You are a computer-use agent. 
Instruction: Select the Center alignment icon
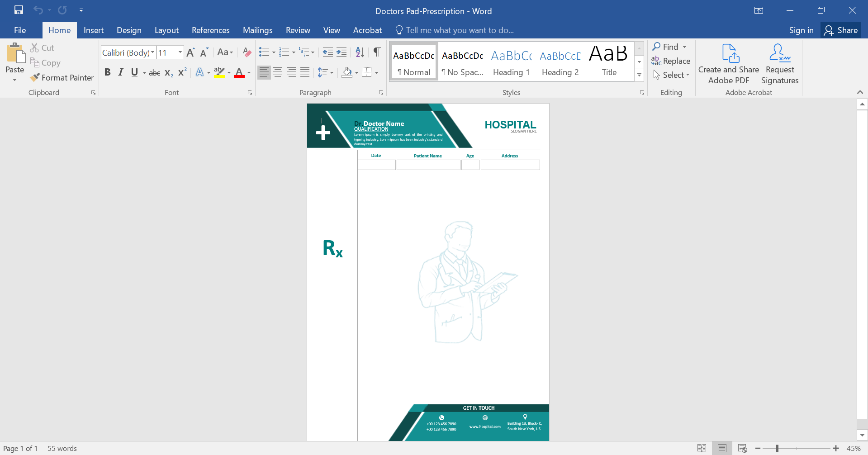point(277,72)
